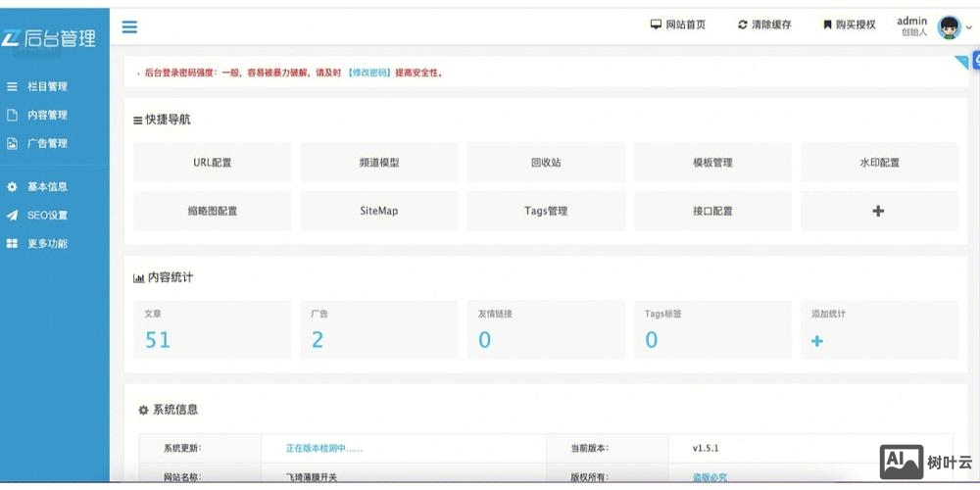Click 购买授权 in the top bar
The height and width of the screenshot is (490, 980).
pos(856,25)
